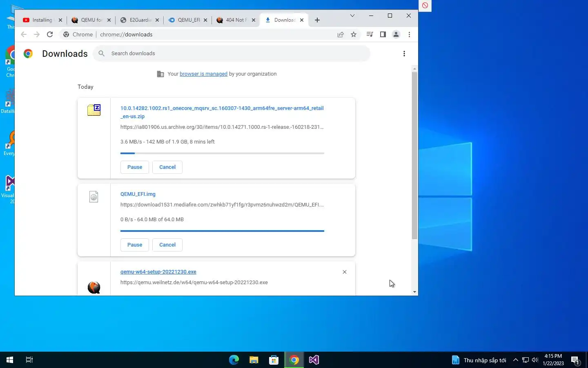Viewport: 588px width, 368px height.
Task: Open the notification center icon
Action: [575, 360]
